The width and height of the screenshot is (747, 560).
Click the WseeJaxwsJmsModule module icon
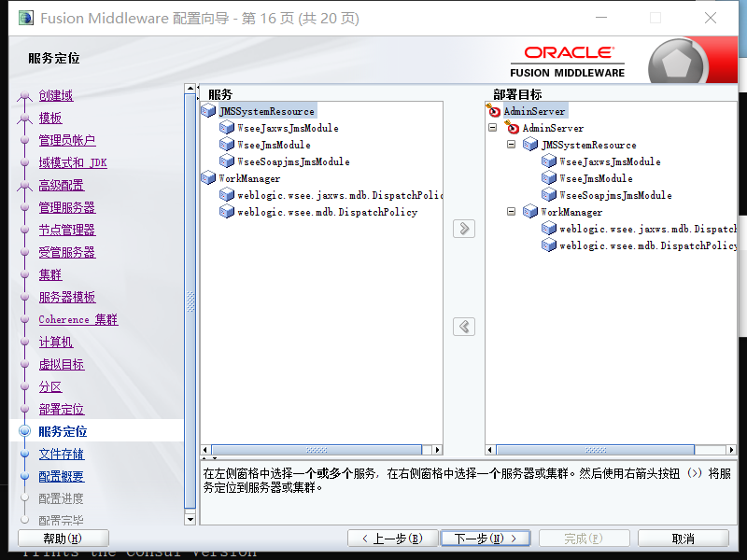point(227,127)
